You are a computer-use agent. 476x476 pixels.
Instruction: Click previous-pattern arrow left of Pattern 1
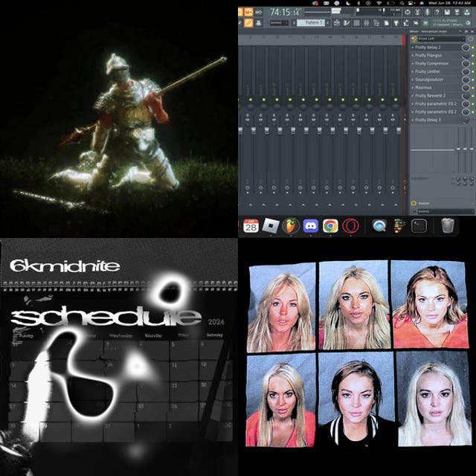click(294, 23)
